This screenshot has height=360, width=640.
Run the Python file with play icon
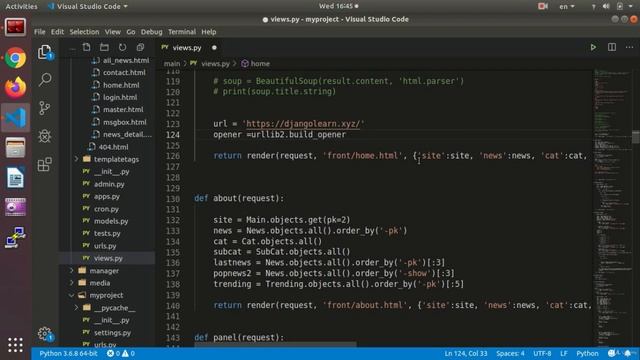[x=593, y=47]
